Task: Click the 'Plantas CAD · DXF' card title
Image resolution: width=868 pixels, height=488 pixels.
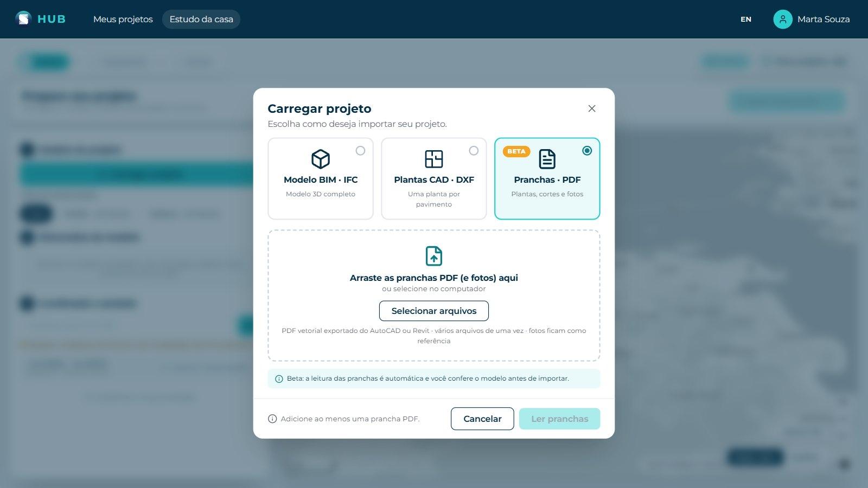Action: [434, 179]
